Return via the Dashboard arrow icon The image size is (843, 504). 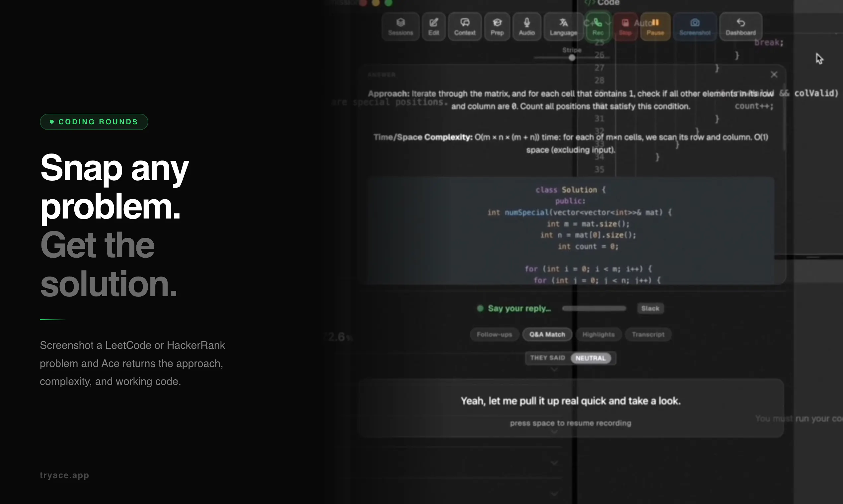(x=740, y=27)
